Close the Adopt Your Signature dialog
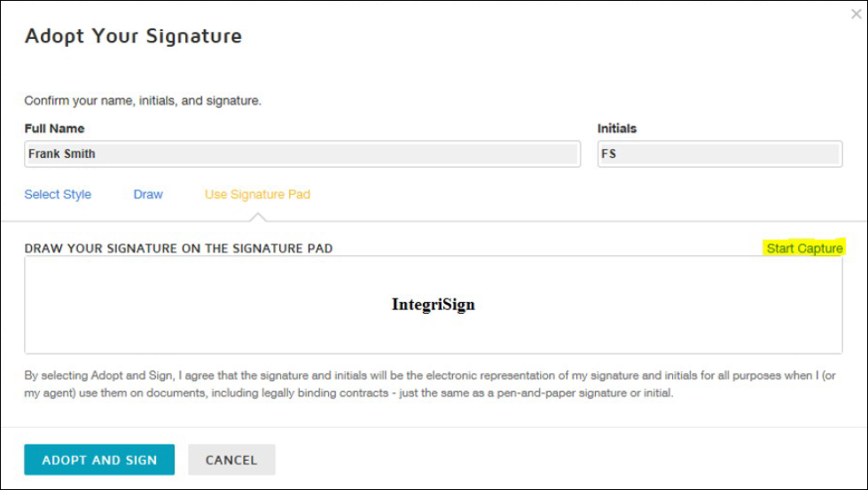Image resolution: width=868 pixels, height=490 pixels. pos(856,14)
